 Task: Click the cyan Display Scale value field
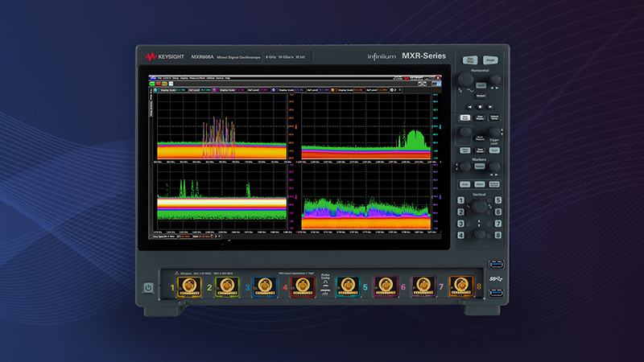(181, 90)
